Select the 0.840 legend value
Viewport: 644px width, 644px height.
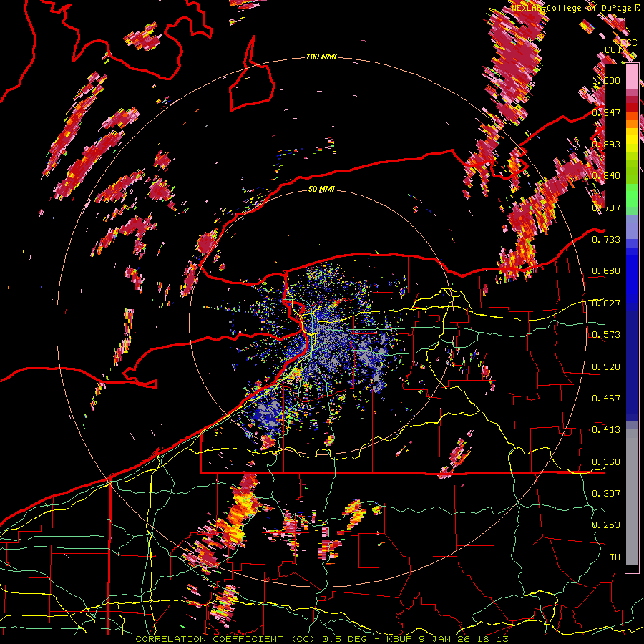(x=607, y=176)
